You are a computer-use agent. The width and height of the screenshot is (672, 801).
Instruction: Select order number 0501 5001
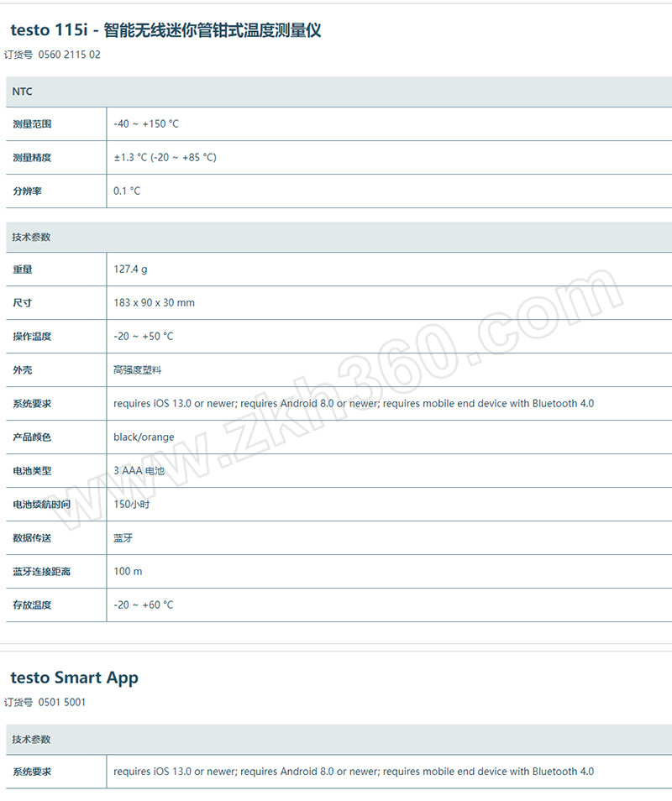click(62, 703)
